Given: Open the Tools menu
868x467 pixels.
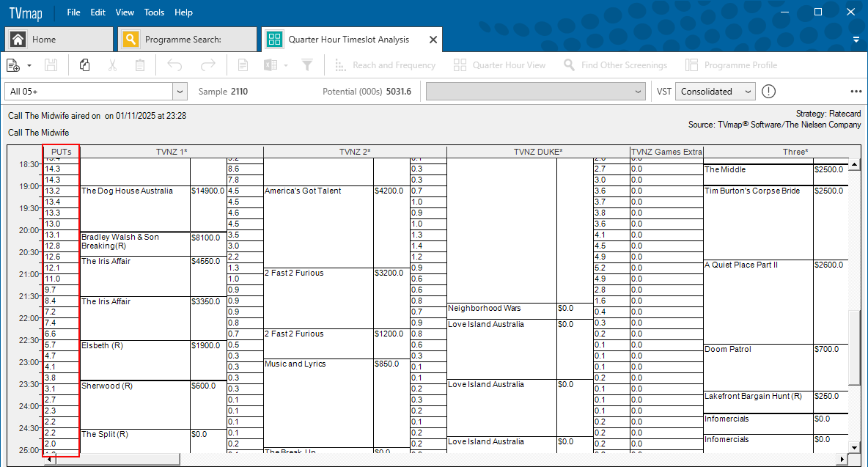Looking at the screenshot, I should [154, 12].
